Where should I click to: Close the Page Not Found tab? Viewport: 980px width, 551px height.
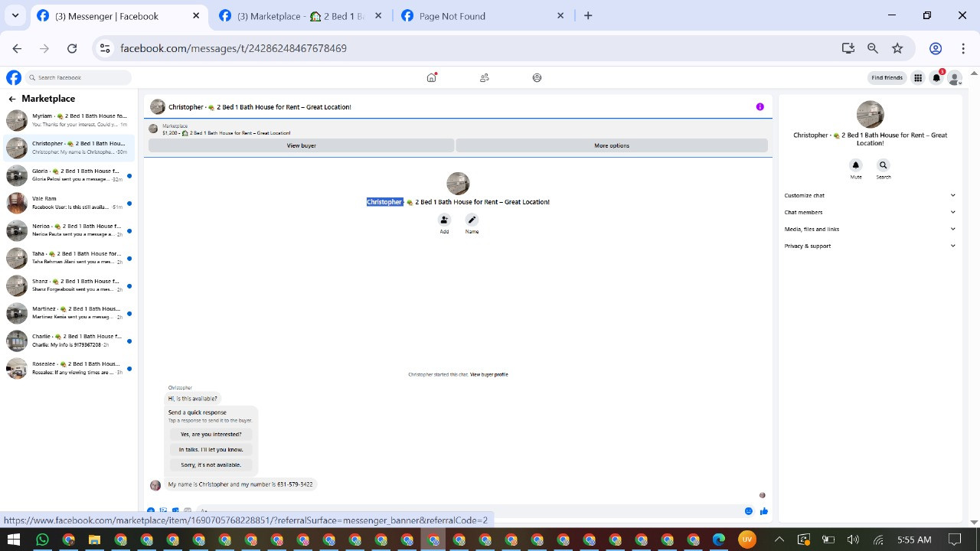[x=560, y=15]
